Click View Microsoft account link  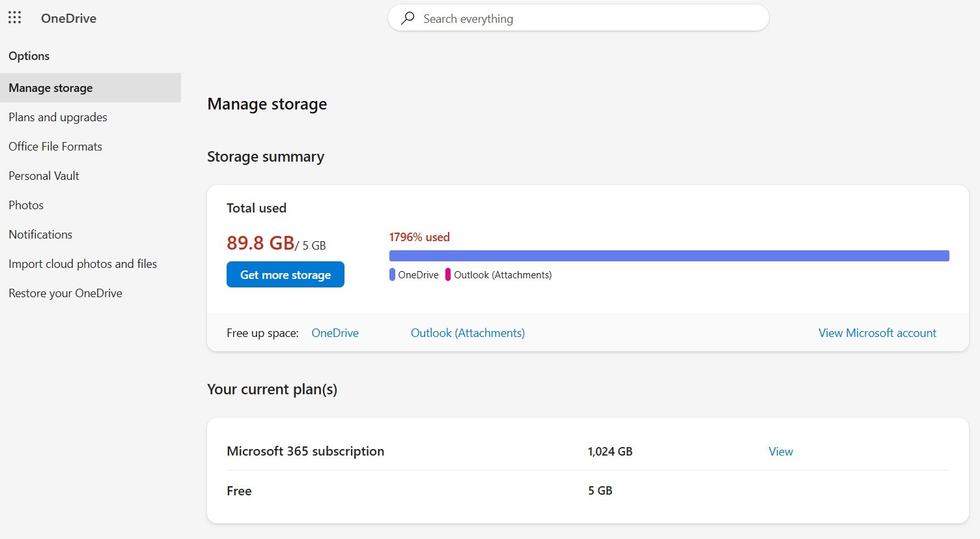pos(877,333)
